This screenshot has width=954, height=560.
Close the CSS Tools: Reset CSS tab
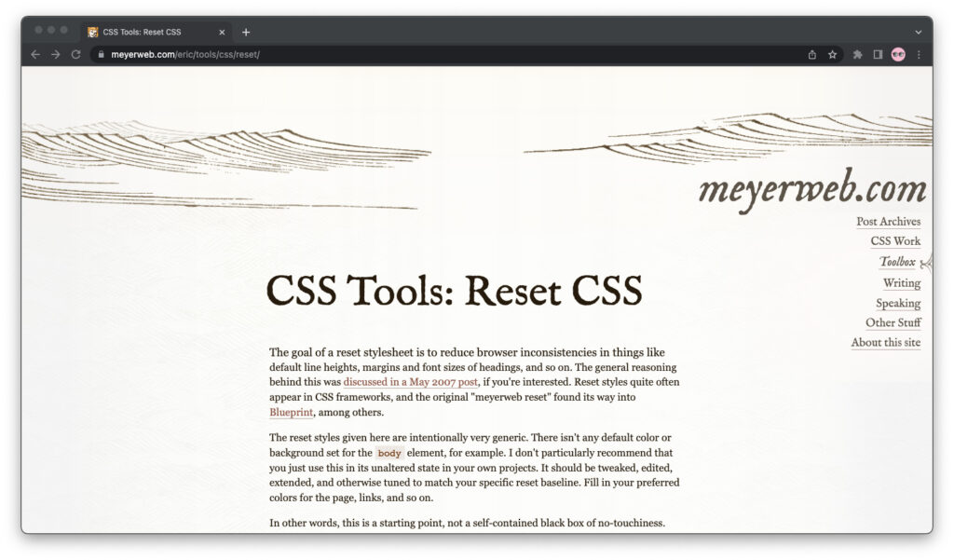[x=222, y=33]
